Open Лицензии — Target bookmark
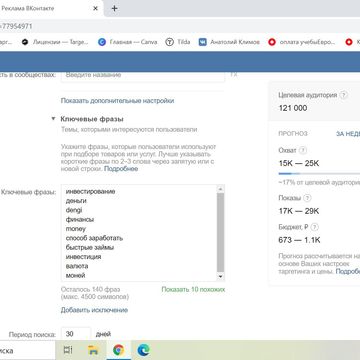Screen dimensions: 360x360 (x=55, y=42)
